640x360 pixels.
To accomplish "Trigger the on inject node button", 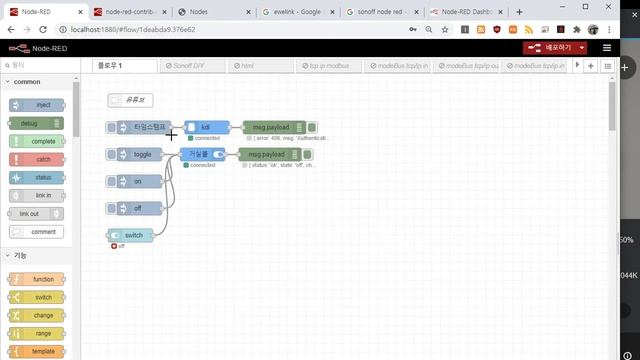I will click(x=111, y=181).
